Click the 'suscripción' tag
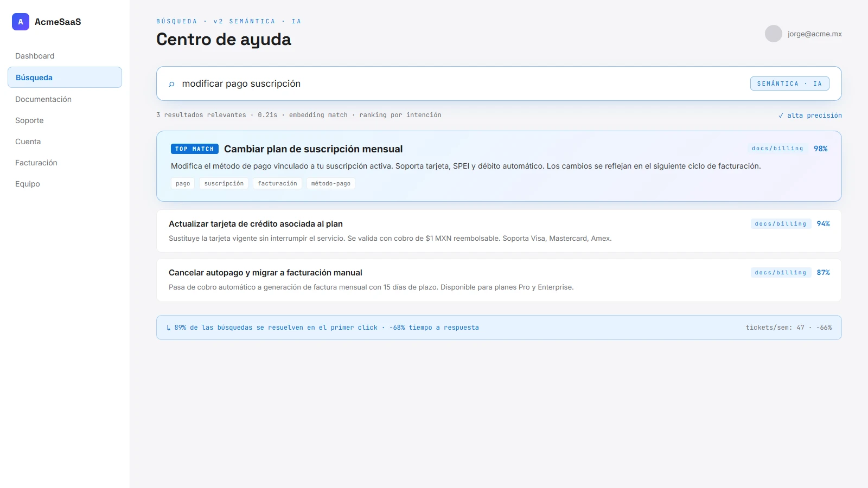868x488 pixels. click(224, 184)
